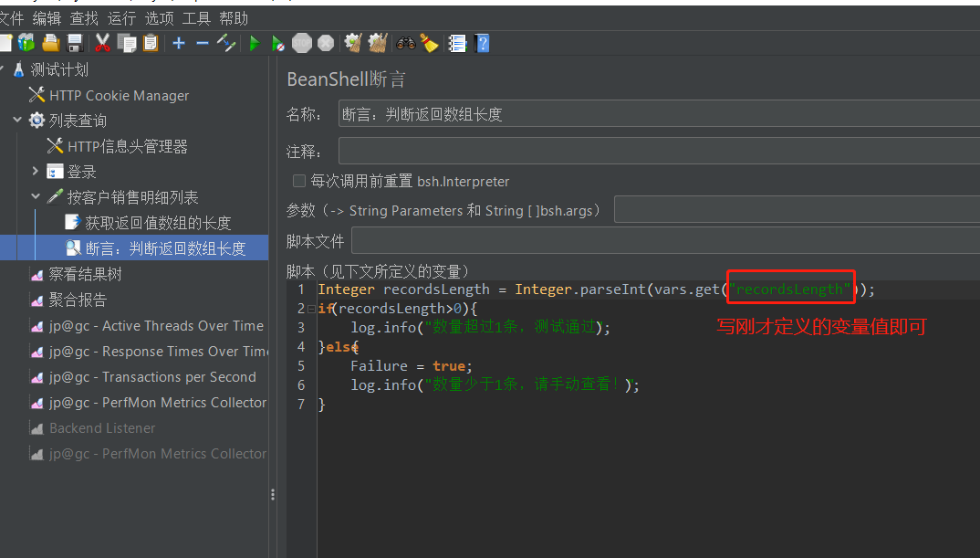
Task: Select HTTP Cookie Manager in tree
Action: [119, 95]
